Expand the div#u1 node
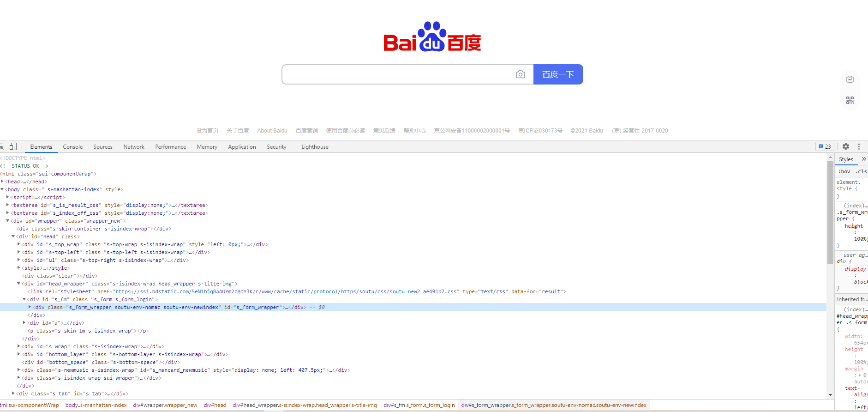 [19, 260]
